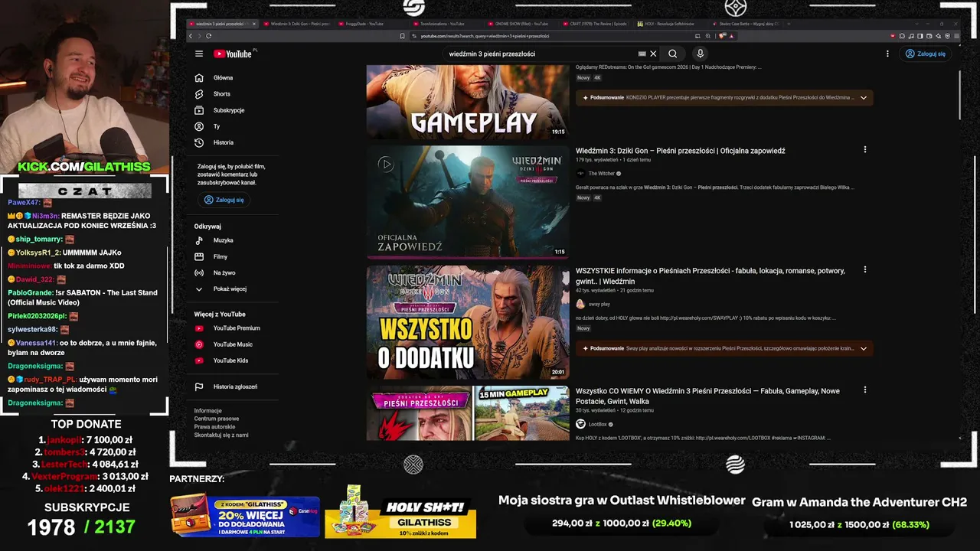The width and height of the screenshot is (980, 551).
Task: Open a new browser tab with plus
Action: 789,24
